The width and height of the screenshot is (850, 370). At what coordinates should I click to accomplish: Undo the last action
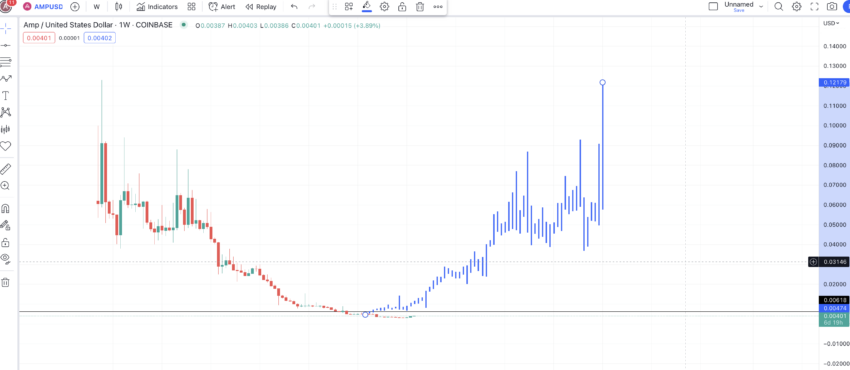click(x=294, y=7)
